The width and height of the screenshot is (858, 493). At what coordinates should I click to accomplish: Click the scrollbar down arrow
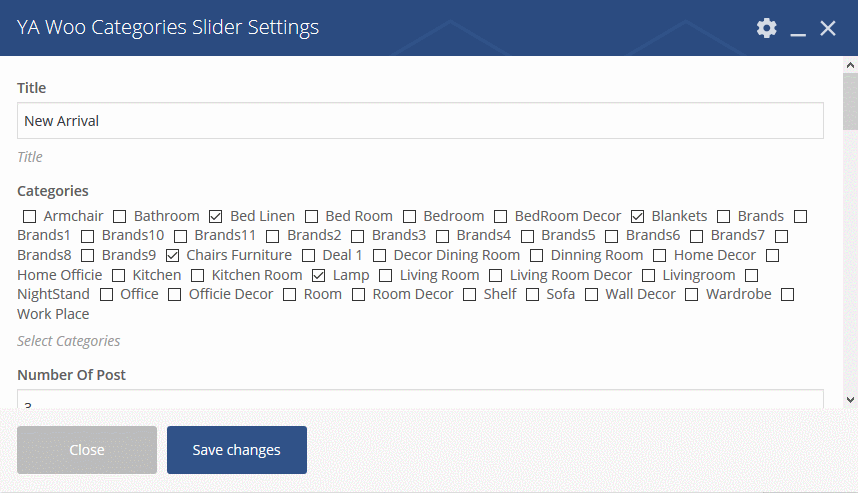[850, 399]
